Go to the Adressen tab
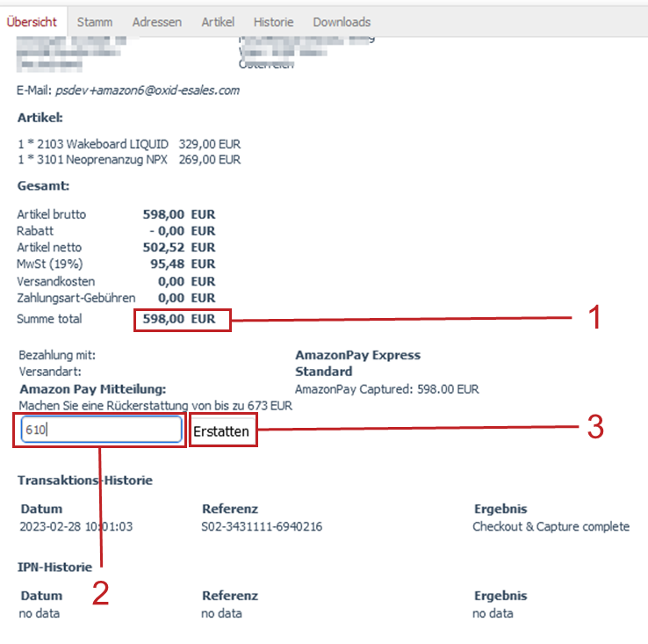Viewport: 648px width, 644px height. click(156, 22)
